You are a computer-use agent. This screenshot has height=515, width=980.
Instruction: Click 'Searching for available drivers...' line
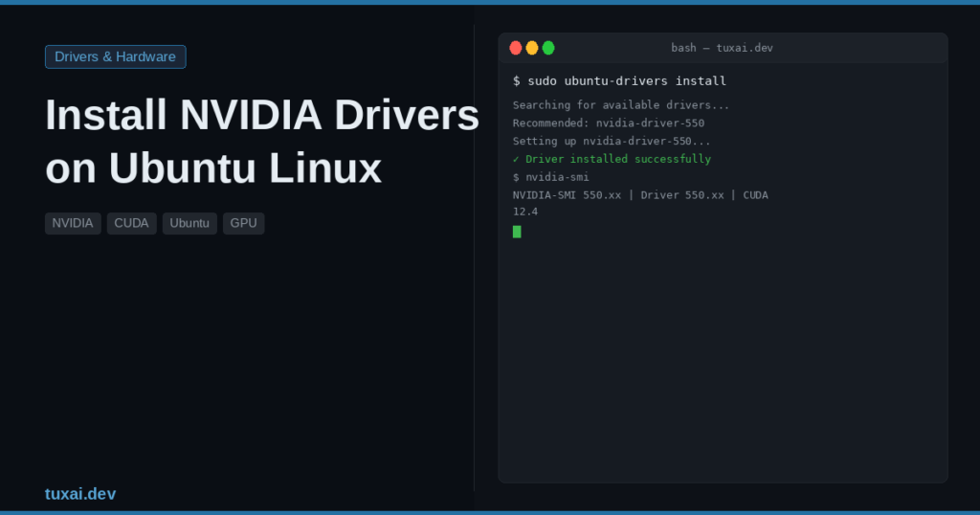coord(620,105)
